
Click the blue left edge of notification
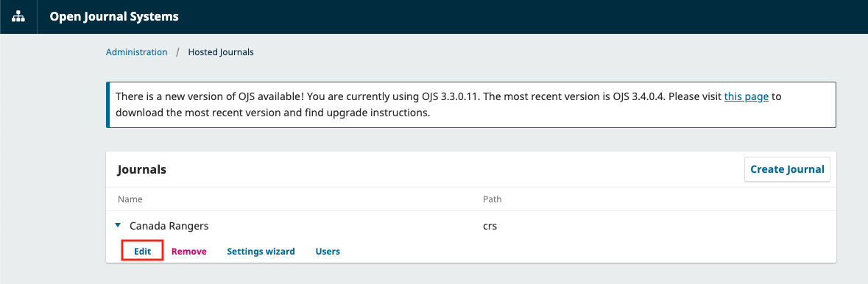(108, 104)
